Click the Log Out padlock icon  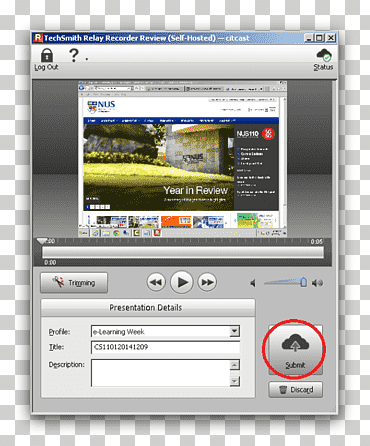(47, 55)
